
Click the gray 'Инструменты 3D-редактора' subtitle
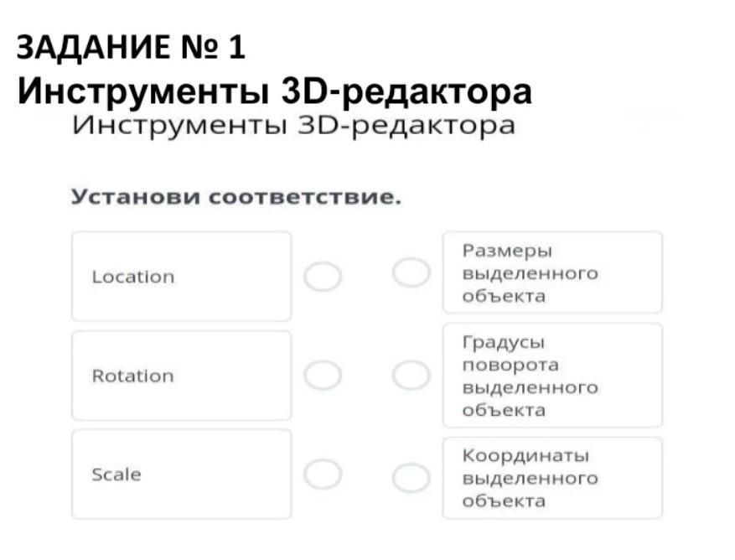(x=293, y=125)
